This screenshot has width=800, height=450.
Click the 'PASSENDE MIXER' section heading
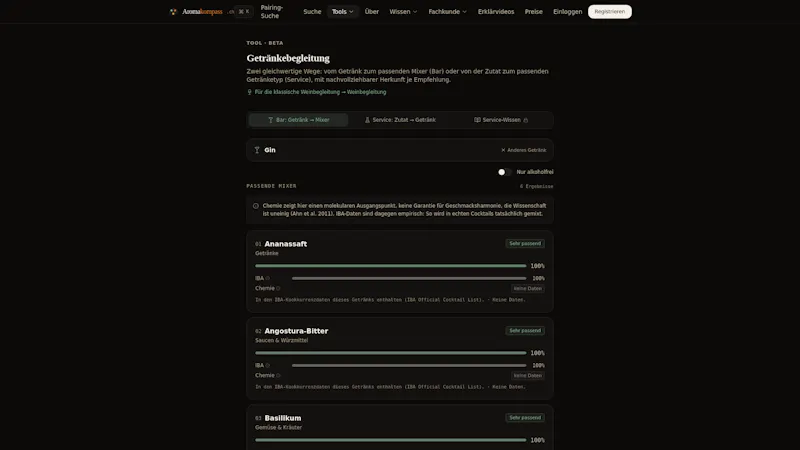(271, 186)
